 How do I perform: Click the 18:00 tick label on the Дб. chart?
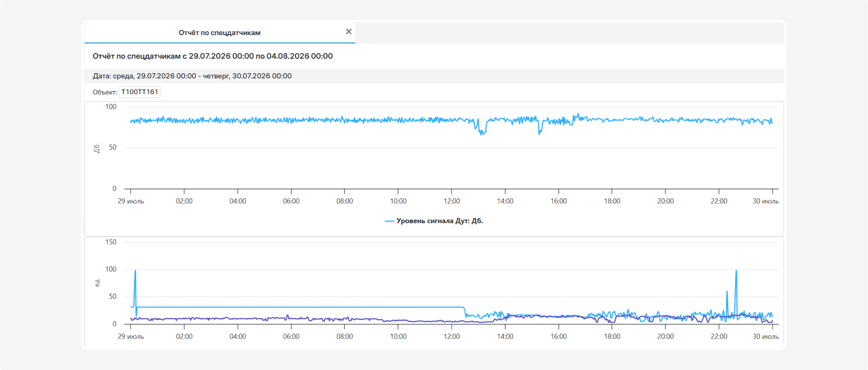pyautogui.click(x=612, y=201)
